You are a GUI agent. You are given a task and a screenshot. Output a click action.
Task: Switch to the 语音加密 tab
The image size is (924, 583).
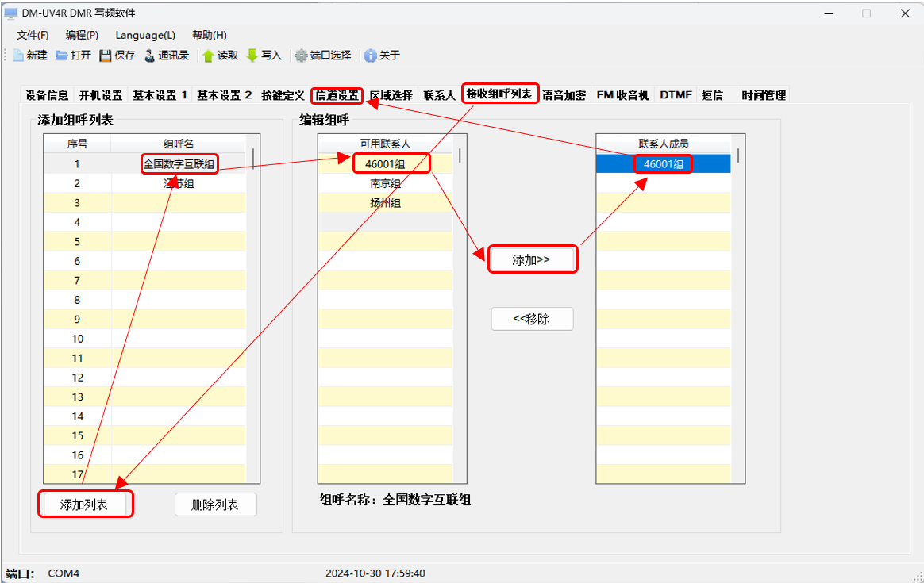pyautogui.click(x=564, y=95)
